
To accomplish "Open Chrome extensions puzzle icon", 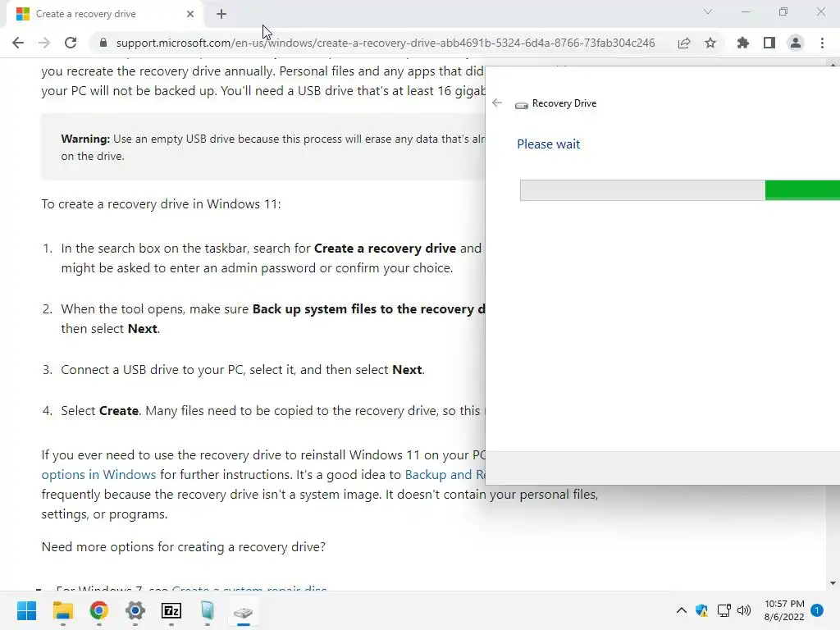I will [743, 43].
